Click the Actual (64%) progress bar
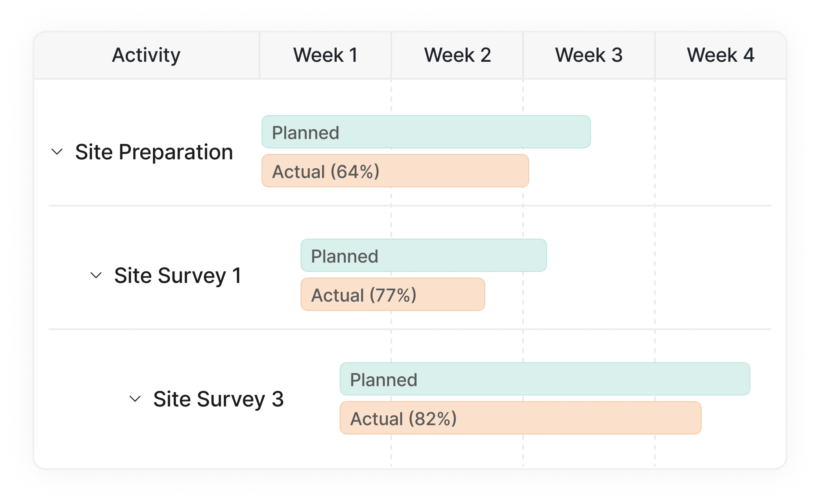 395,171
